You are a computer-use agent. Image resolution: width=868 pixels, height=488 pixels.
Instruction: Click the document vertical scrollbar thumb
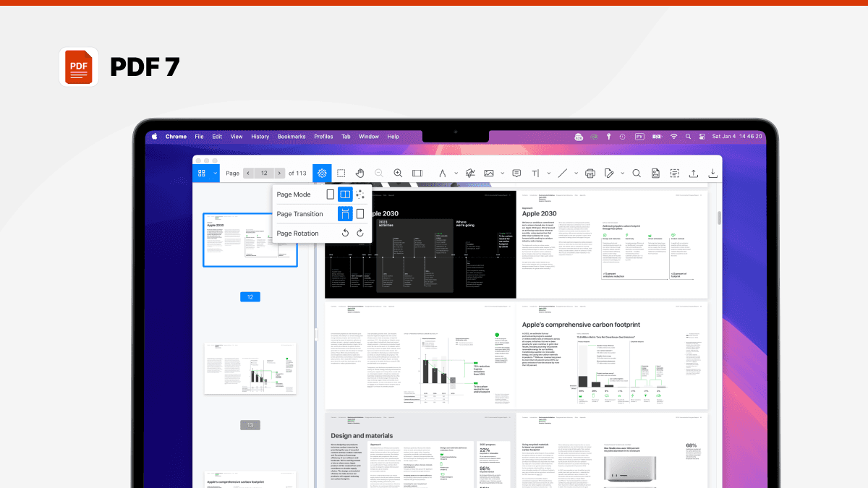[719, 218]
